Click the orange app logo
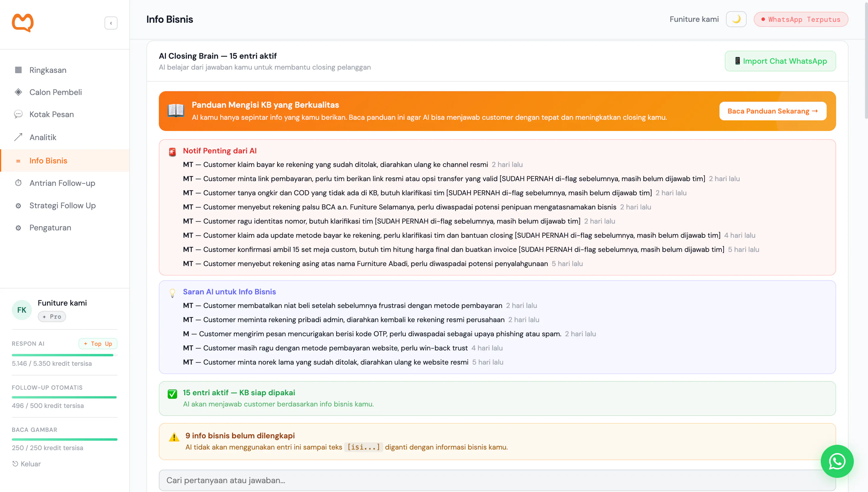Screen dimensions: 868x492 coord(23,23)
